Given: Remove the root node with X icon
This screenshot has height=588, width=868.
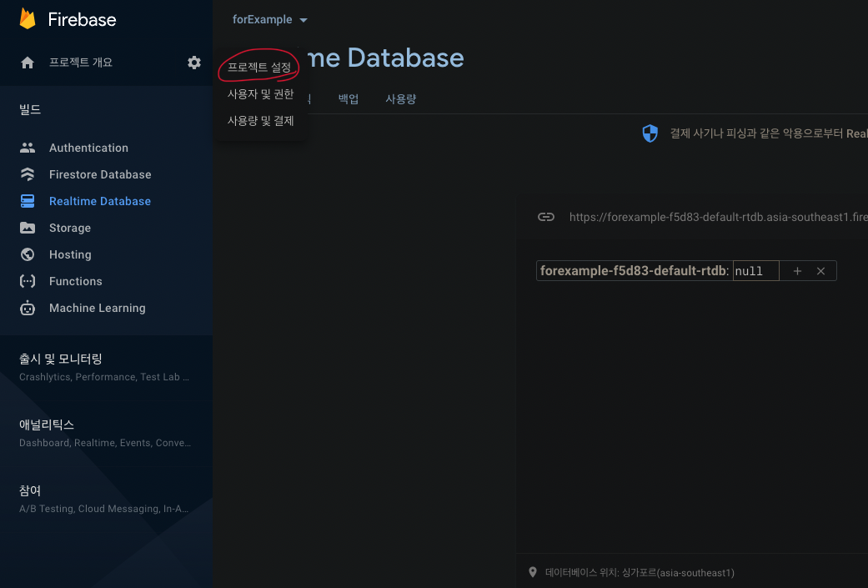Looking at the screenshot, I should pyautogui.click(x=821, y=271).
